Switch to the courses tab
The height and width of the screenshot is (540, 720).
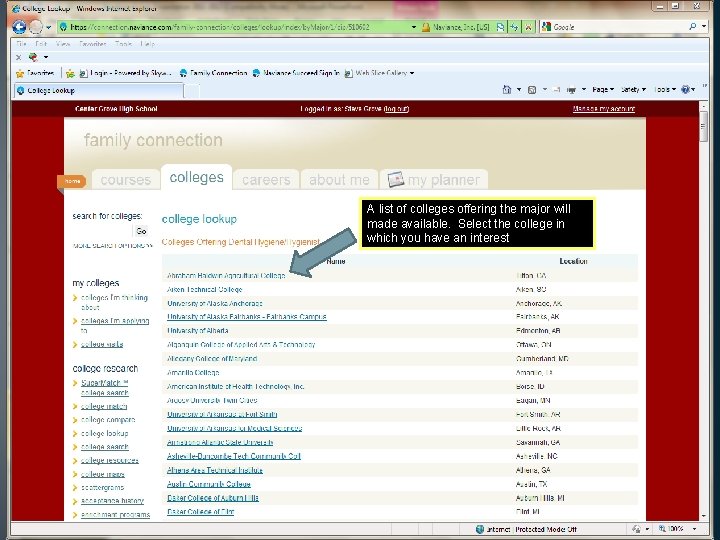tap(126, 180)
